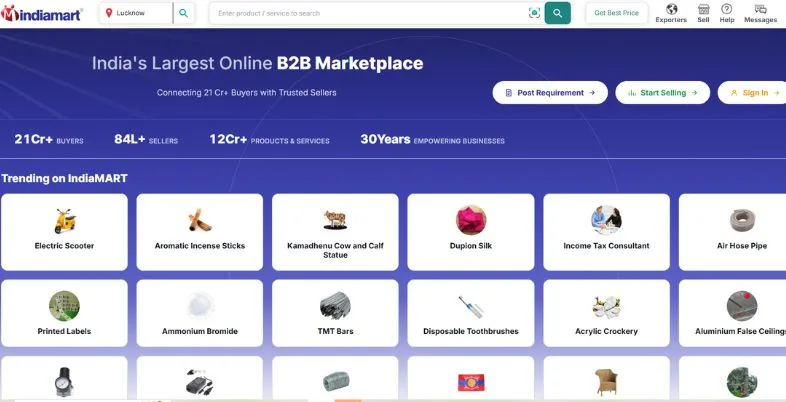Click the Electric Scooter image

click(65, 221)
